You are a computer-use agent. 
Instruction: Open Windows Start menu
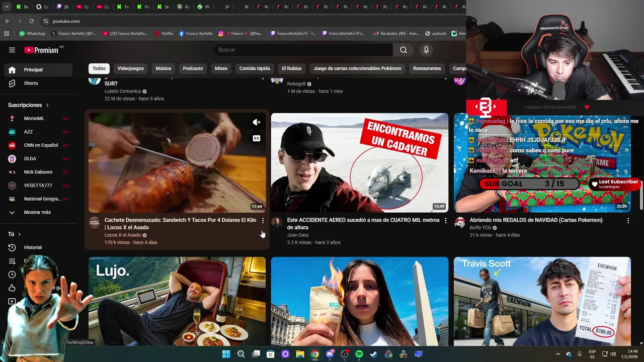coord(226,354)
